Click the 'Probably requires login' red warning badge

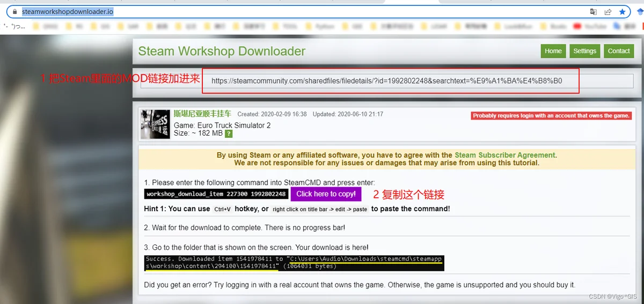pos(551,116)
